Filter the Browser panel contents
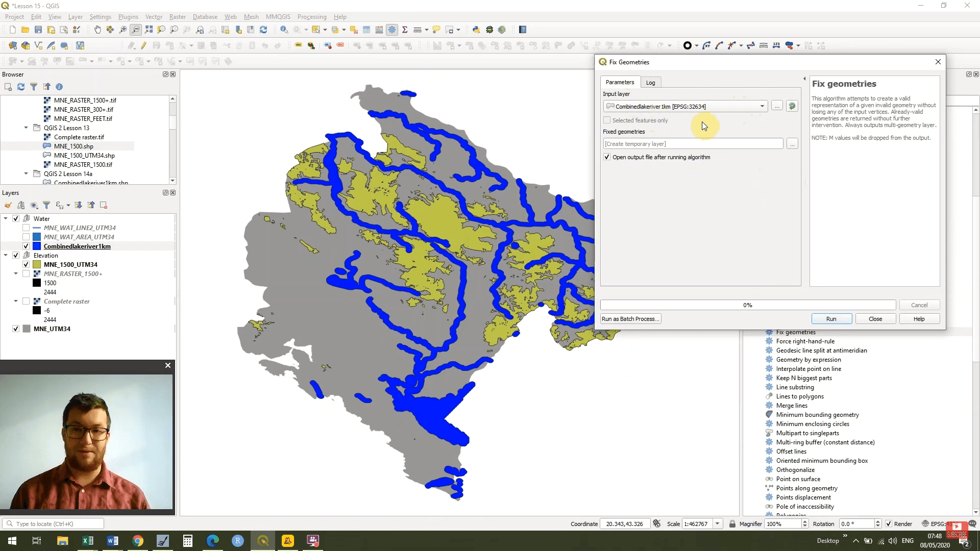This screenshot has height=551, width=980. (x=34, y=87)
